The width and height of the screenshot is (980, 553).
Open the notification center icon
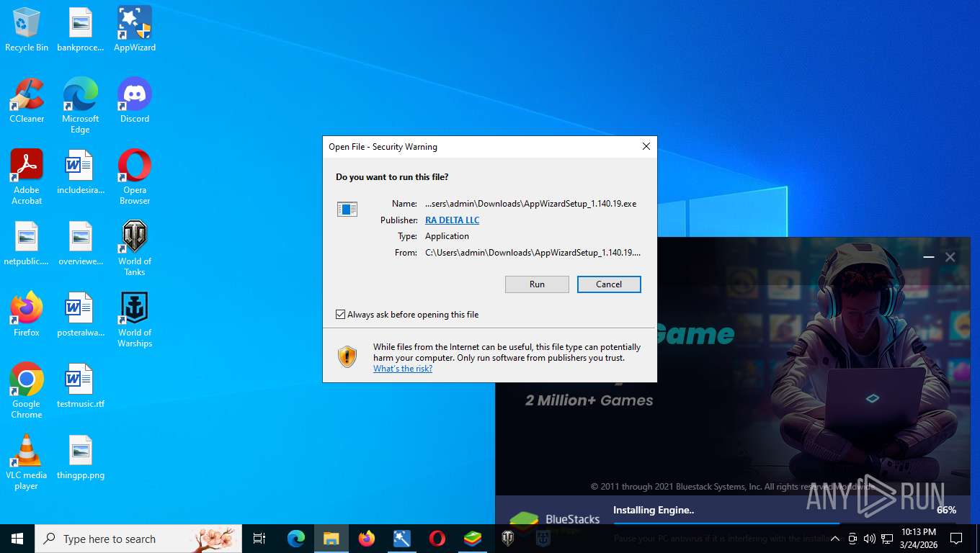point(956,539)
